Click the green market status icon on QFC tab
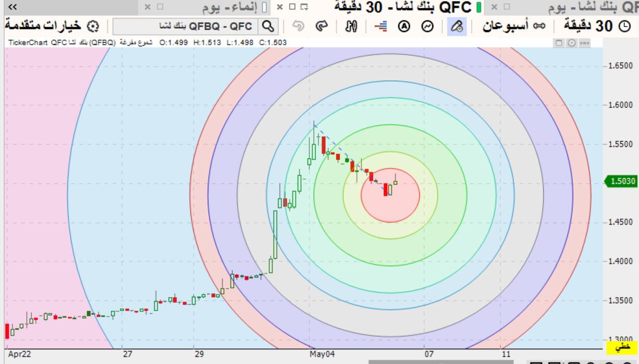Screen dimensions: 639x364 (478, 7)
